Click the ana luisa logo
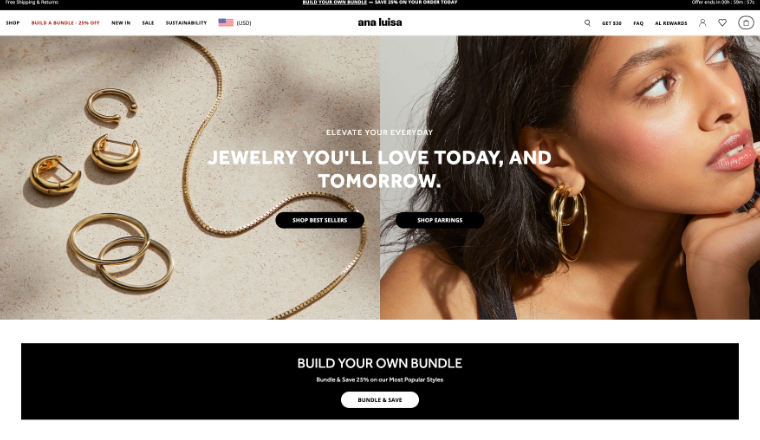 point(380,22)
